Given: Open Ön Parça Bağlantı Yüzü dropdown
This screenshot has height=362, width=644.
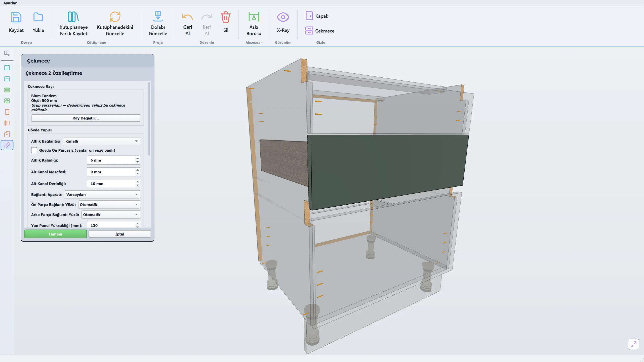Looking at the screenshot, I should [109, 204].
